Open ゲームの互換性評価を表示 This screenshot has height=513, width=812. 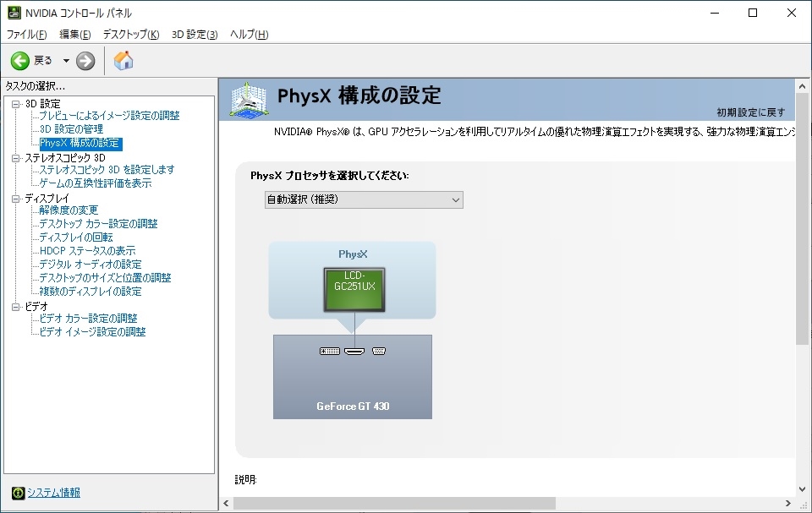(x=96, y=183)
